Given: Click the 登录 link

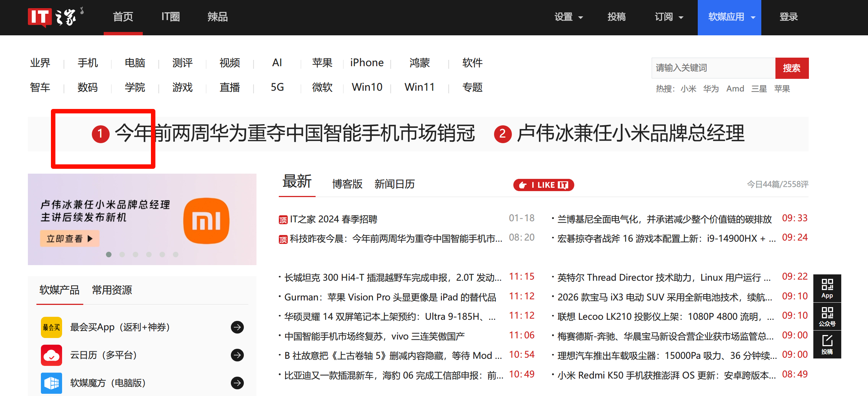Looking at the screenshot, I should tap(788, 17).
